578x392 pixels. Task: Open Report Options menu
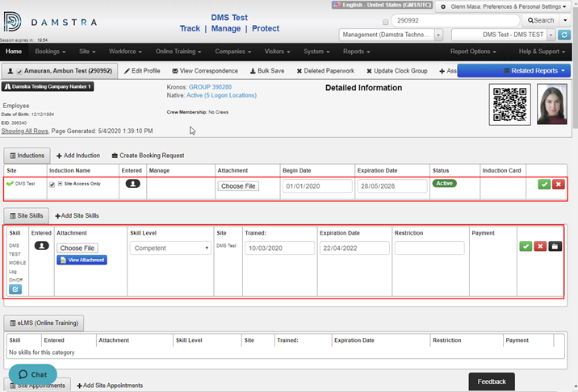coord(473,52)
